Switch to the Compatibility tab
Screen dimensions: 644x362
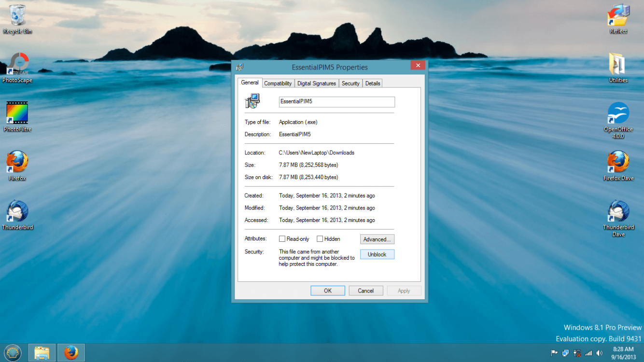click(x=278, y=84)
